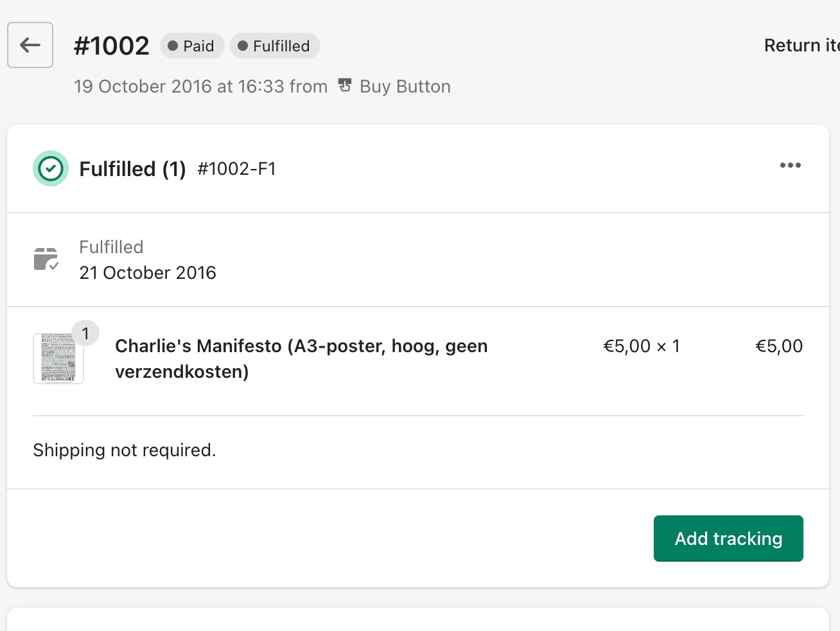Viewport: 840px width, 631px height.
Task: Open the three-dot fulfillment actions menu
Action: [790, 166]
